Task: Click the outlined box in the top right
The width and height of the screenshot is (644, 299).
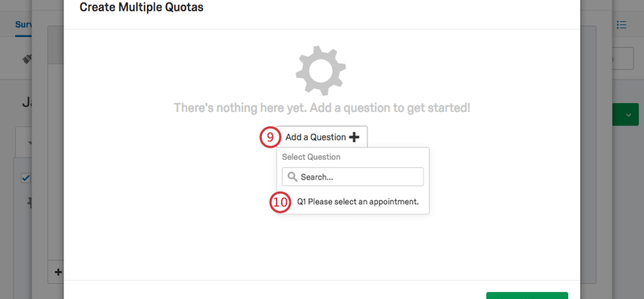Action: point(623,58)
